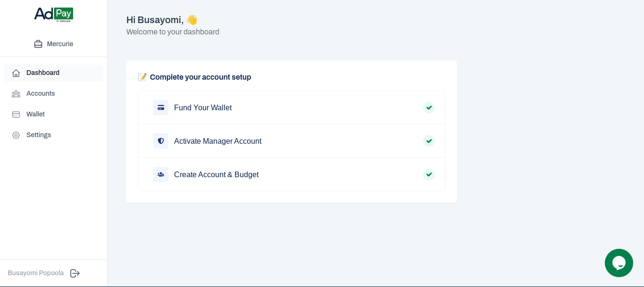Click the Fund Your Wallet green checkmark
This screenshot has width=644, height=287.
429,107
